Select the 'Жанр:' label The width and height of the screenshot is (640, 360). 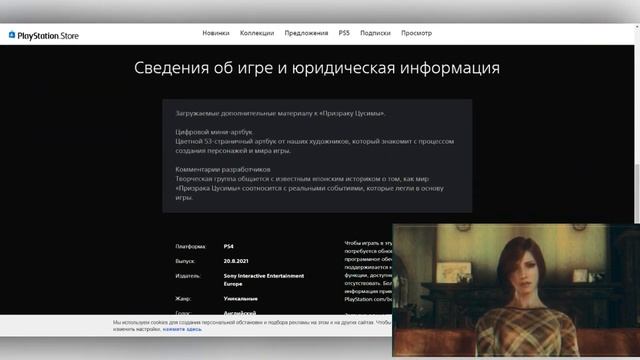coord(183,299)
